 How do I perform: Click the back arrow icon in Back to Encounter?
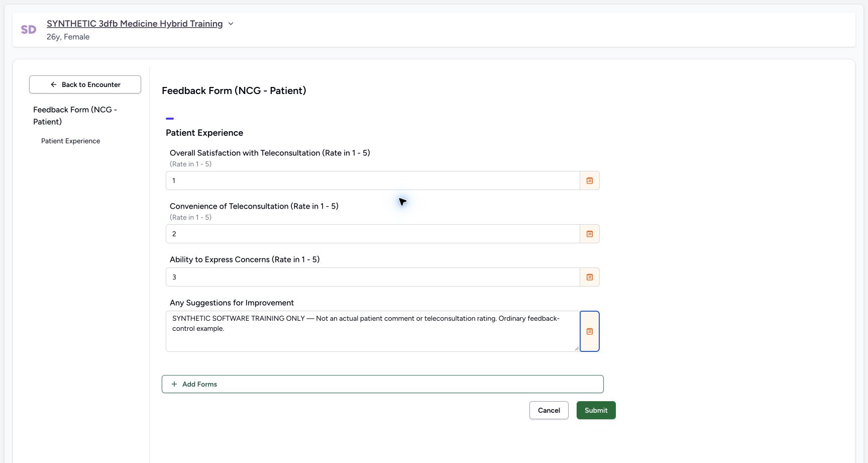tap(54, 84)
